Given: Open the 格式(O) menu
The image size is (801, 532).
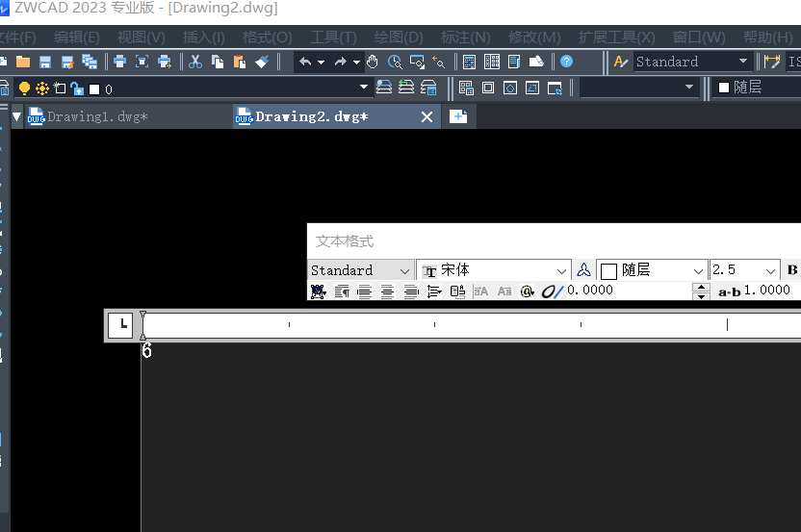Looking at the screenshot, I should coord(268,38).
